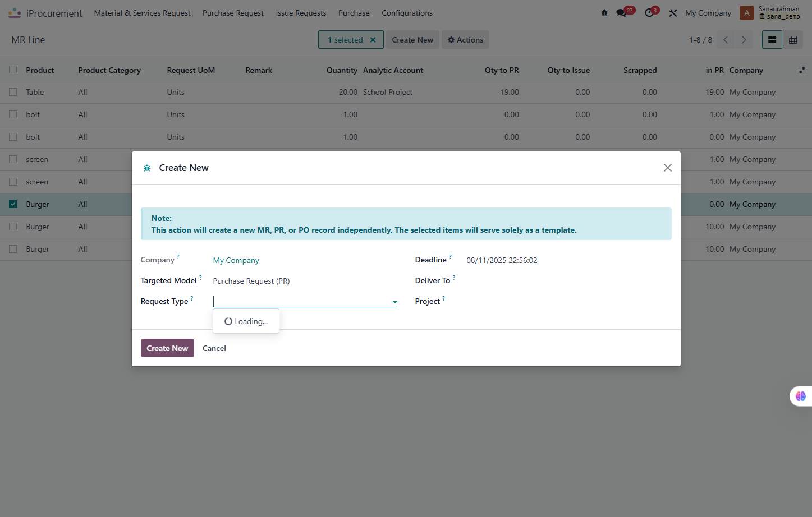Open the activities clock icon with 3 badge
Screen dimensions: 812x517
coord(650,13)
